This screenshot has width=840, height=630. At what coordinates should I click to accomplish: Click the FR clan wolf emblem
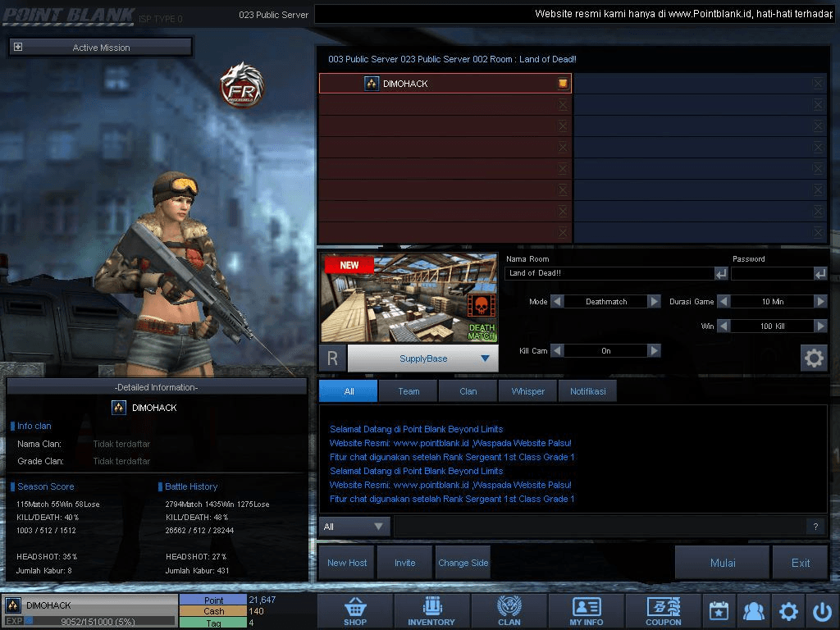point(242,84)
